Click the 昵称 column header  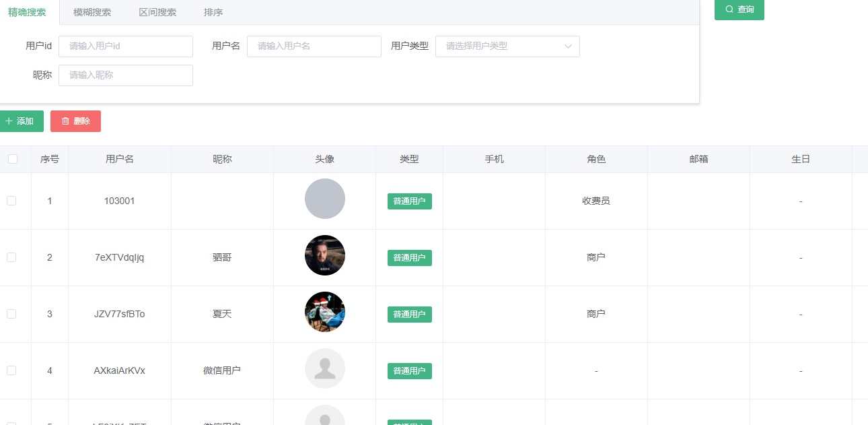(223, 160)
